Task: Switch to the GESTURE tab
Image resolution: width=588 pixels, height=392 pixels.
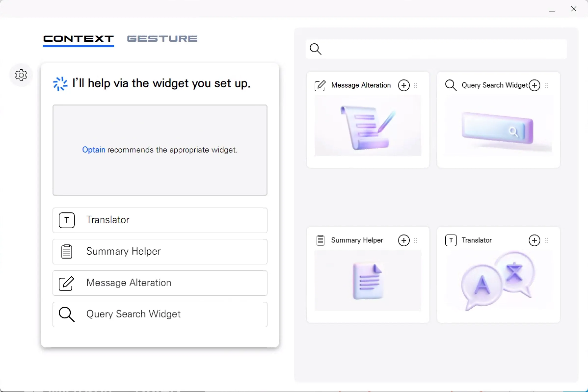Action: point(162,39)
